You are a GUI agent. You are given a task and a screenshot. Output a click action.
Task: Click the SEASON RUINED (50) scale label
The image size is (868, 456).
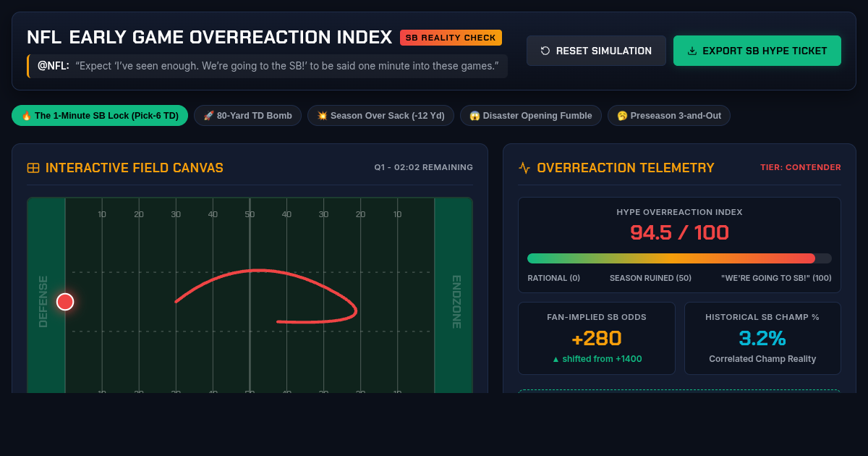pos(650,278)
